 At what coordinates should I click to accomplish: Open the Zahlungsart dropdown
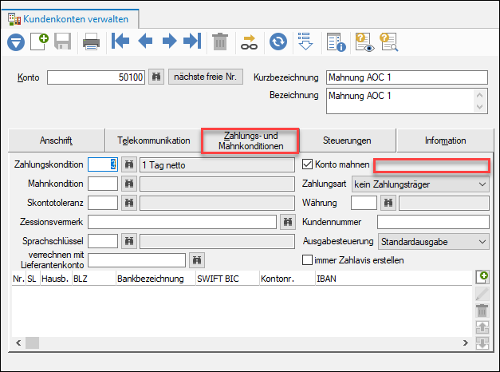tap(421, 184)
